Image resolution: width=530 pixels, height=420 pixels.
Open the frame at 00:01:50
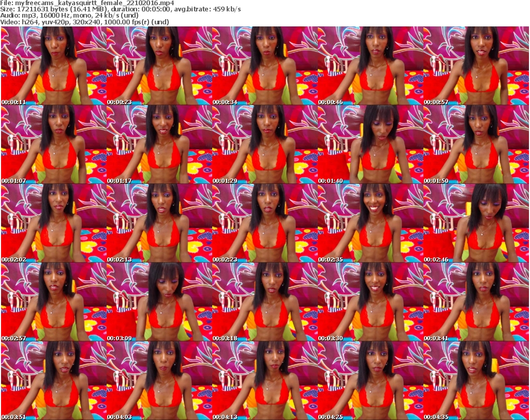point(476,144)
